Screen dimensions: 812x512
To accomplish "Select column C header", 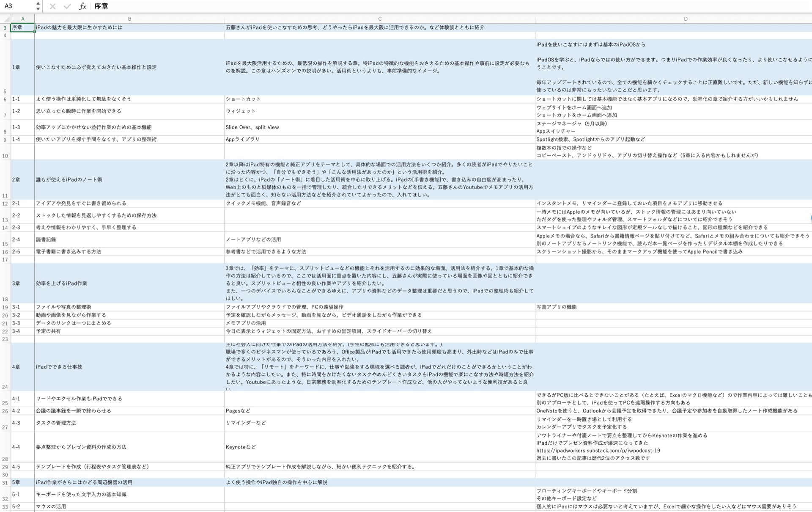I will coord(380,19).
